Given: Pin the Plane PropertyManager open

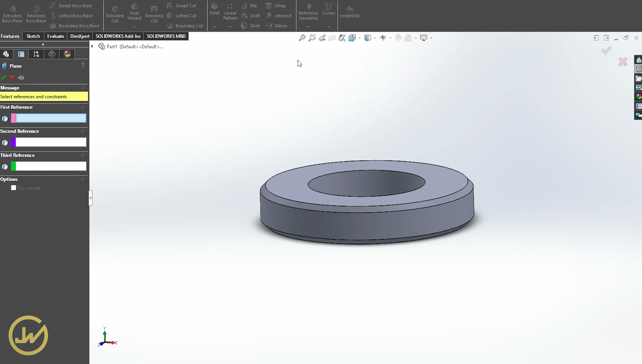Looking at the screenshot, I should click(x=21, y=77).
